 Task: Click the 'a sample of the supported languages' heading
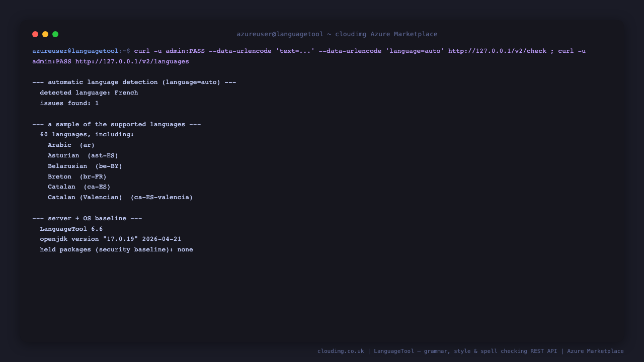[x=117, y=124]
